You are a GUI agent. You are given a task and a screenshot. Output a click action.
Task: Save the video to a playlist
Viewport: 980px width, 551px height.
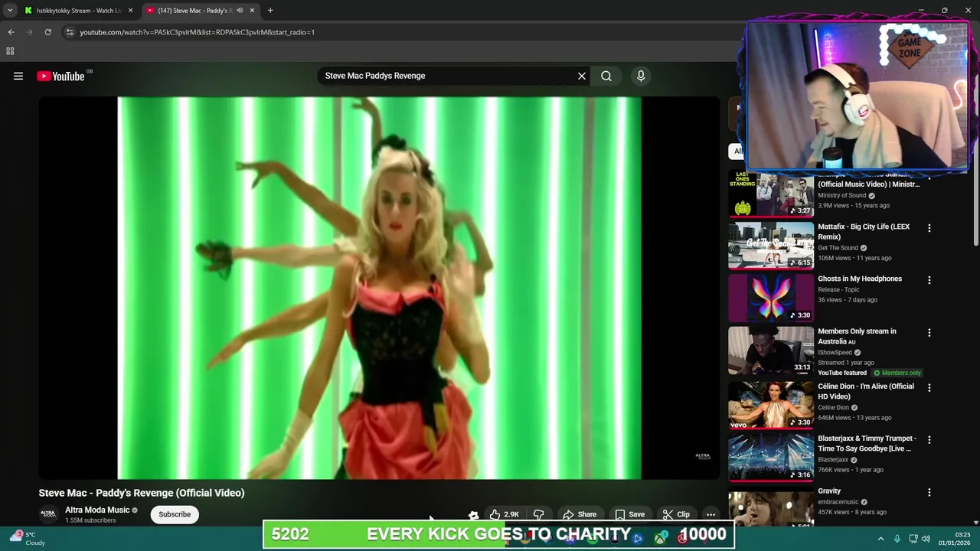[629, 514]
